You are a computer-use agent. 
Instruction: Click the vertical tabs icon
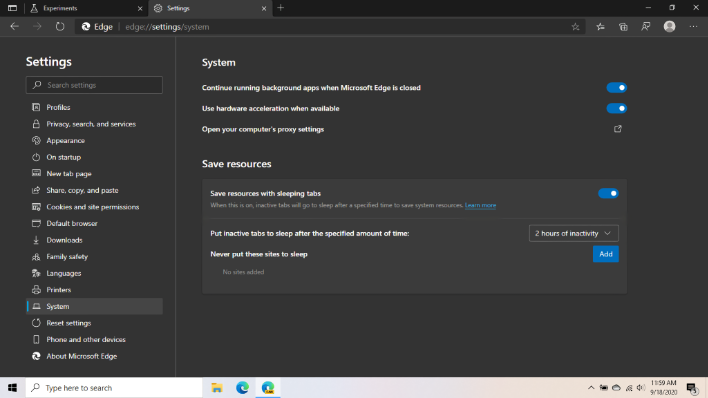12,8
